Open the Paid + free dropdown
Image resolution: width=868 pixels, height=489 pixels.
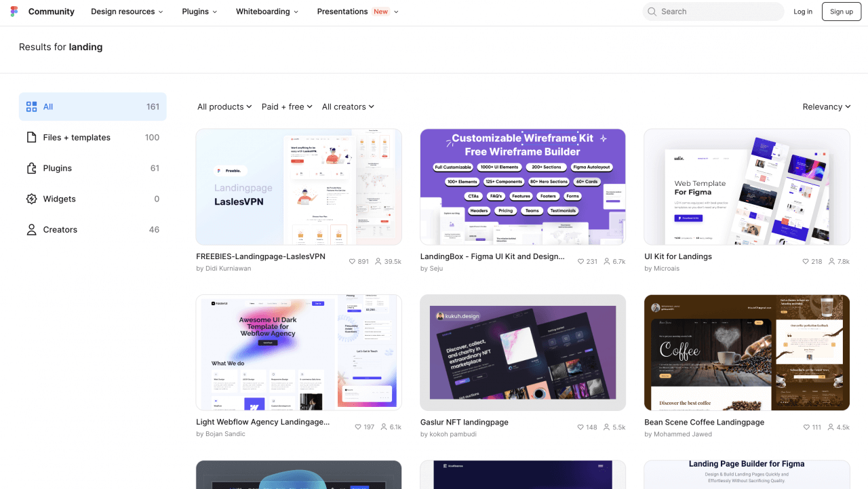(x=287, y=106)
